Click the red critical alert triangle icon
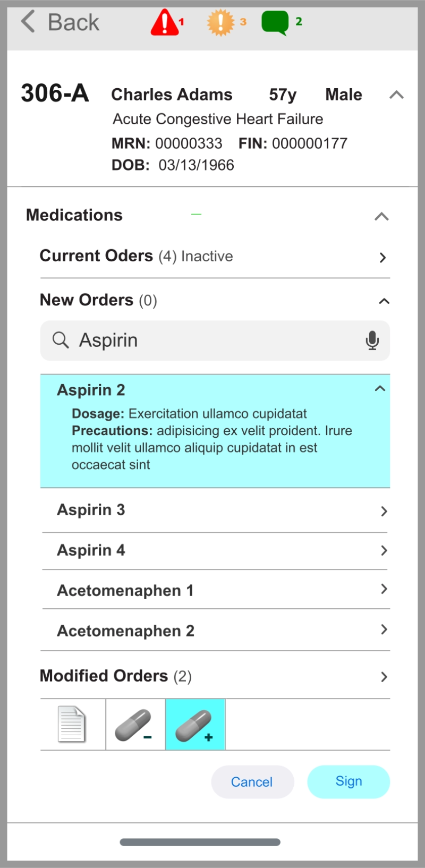The image size is (425, 868). click(165, 23)
